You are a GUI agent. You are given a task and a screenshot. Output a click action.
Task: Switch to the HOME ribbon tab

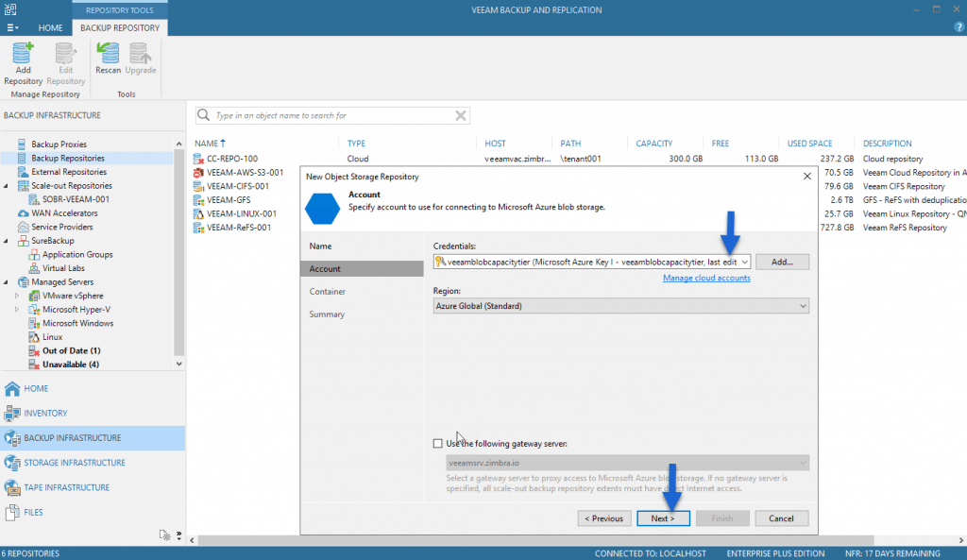(x=50, y=27)
